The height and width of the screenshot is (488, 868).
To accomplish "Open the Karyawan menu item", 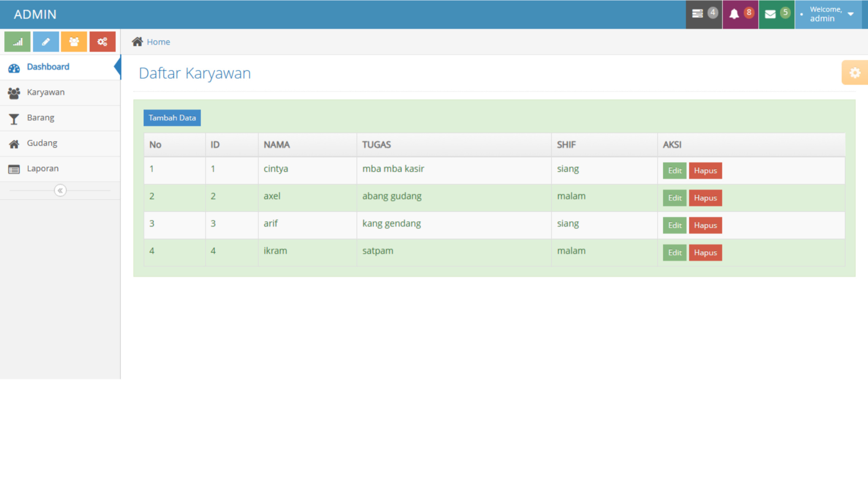I will point(60,93).
